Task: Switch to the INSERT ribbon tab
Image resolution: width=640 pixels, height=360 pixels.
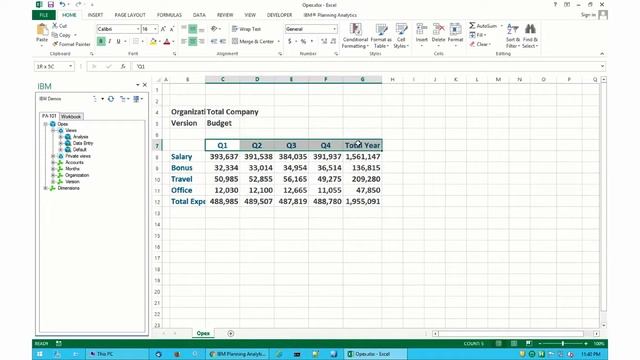Action: (95, 15)
